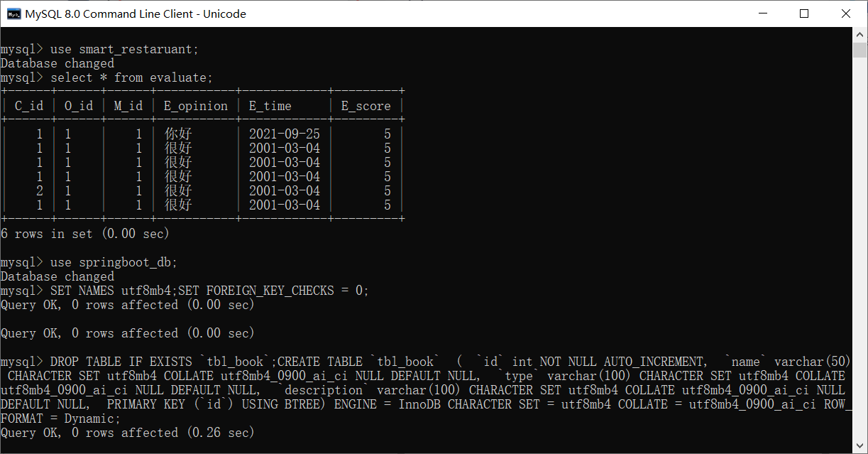Click the O_id column header
This screenshot has height=454, width=868.
[x=79, y=106]
